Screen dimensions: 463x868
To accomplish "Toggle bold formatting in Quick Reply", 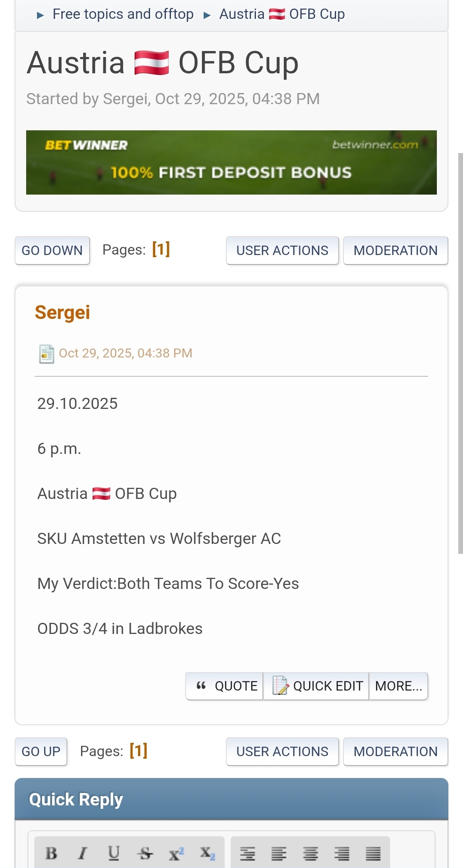I will (x=51, y=853).
